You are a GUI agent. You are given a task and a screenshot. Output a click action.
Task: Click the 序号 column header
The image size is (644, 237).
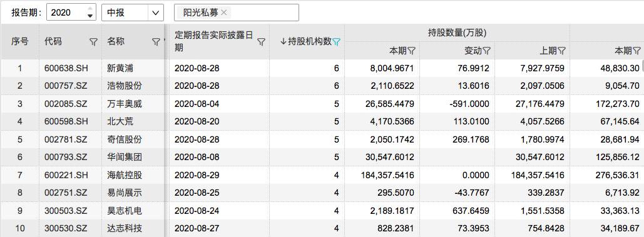[20, 41]
